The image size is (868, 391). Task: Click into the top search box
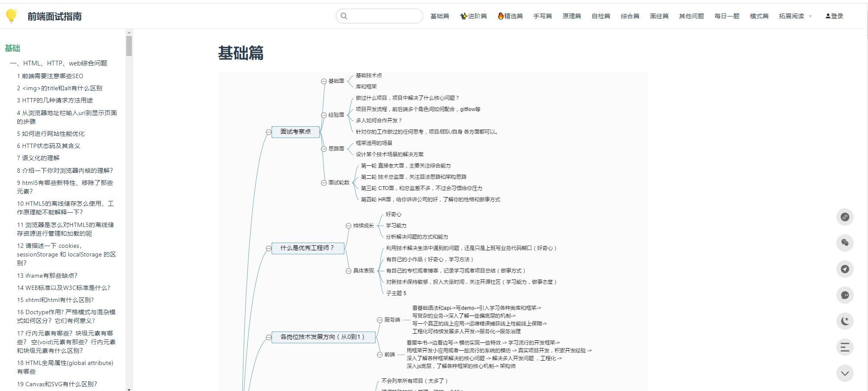(380, 16)
